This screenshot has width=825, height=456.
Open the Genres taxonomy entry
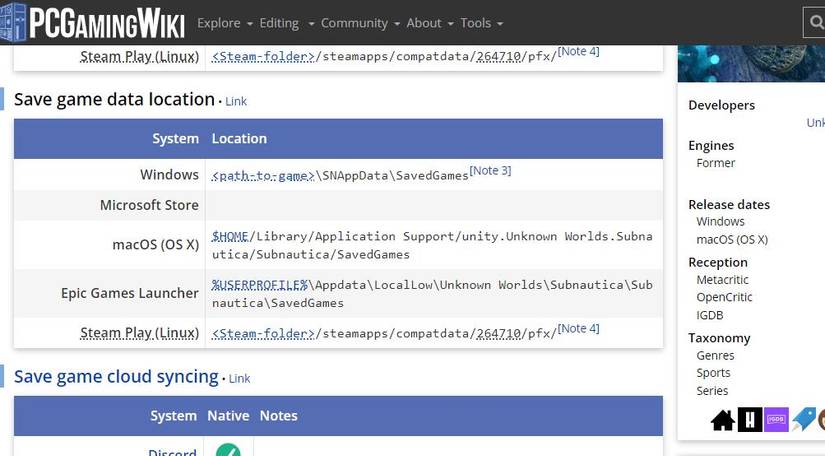715,356
